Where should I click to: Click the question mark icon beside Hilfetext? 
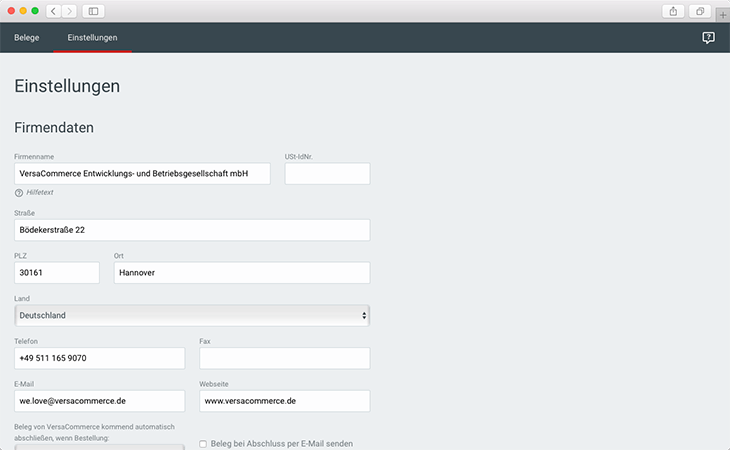click(x=19, y=192)
